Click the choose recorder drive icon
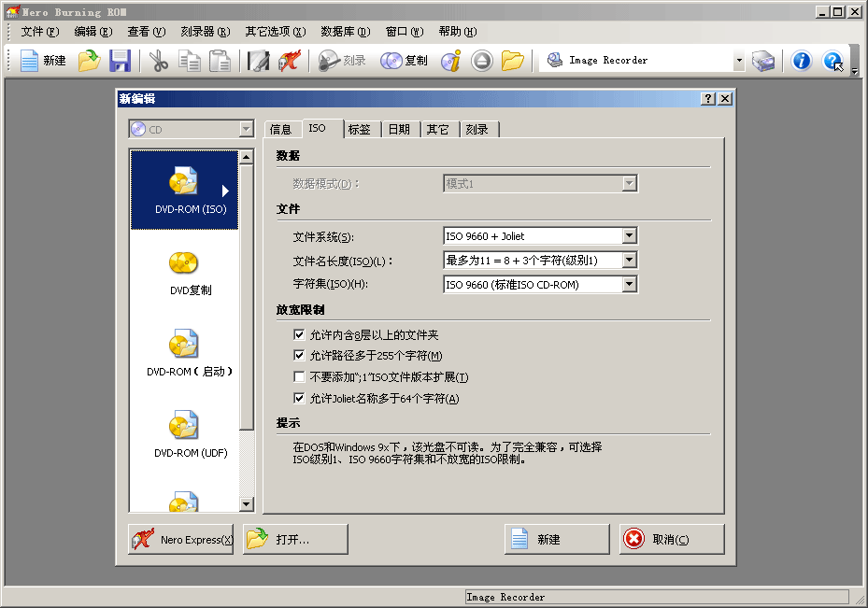This screenshot has width=868, height=608. point(763,61)
